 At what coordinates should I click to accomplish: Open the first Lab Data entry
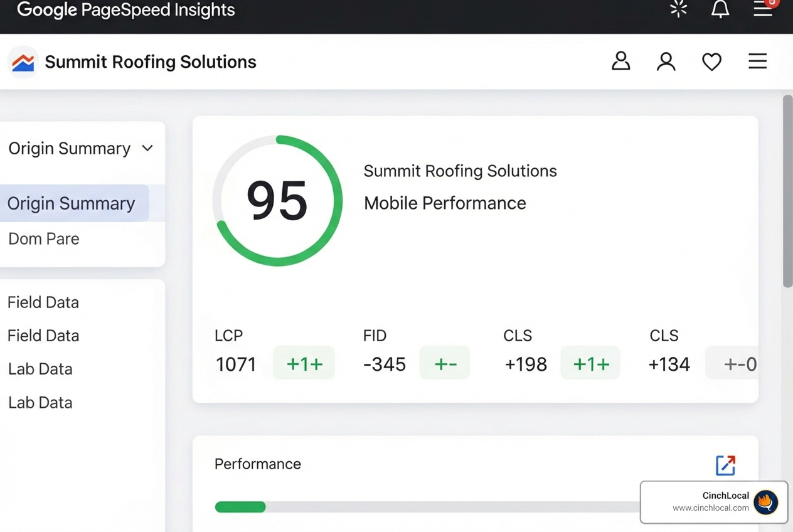click(x=40, y=369)
